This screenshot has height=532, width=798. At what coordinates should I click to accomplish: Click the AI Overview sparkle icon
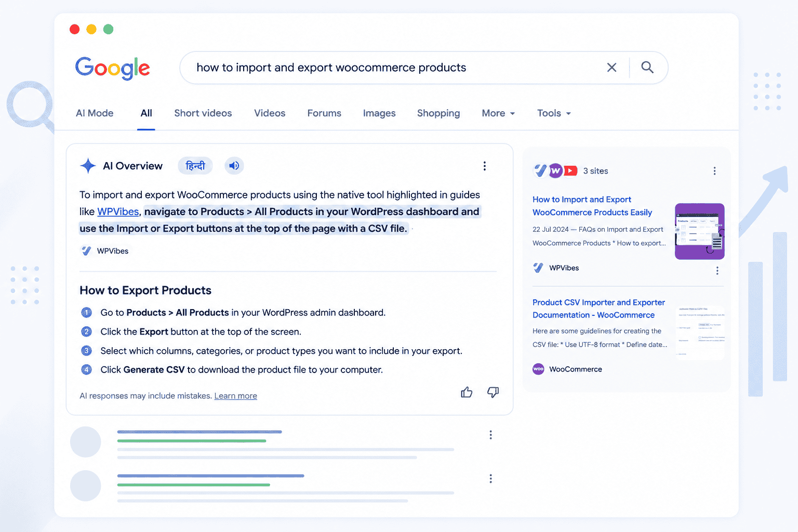click(88, 166)
